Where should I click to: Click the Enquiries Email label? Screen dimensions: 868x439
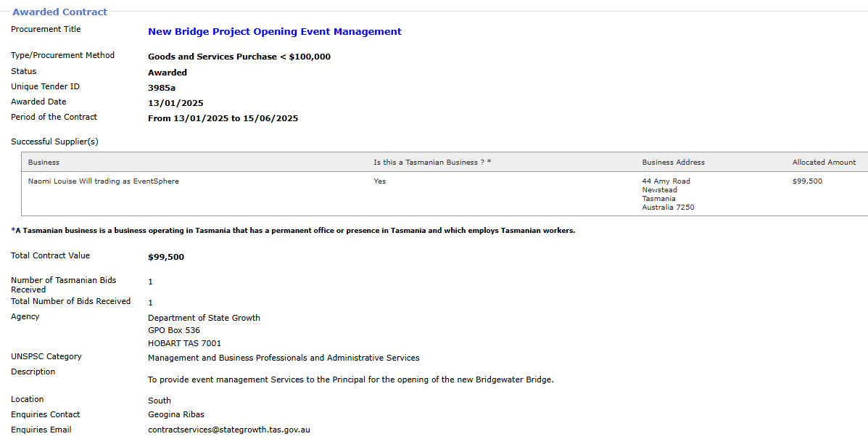[x=41, y=430]
